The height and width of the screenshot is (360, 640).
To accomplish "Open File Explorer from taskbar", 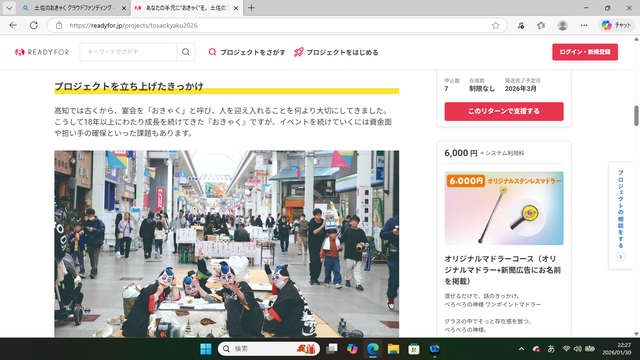I will pos(393,349).
